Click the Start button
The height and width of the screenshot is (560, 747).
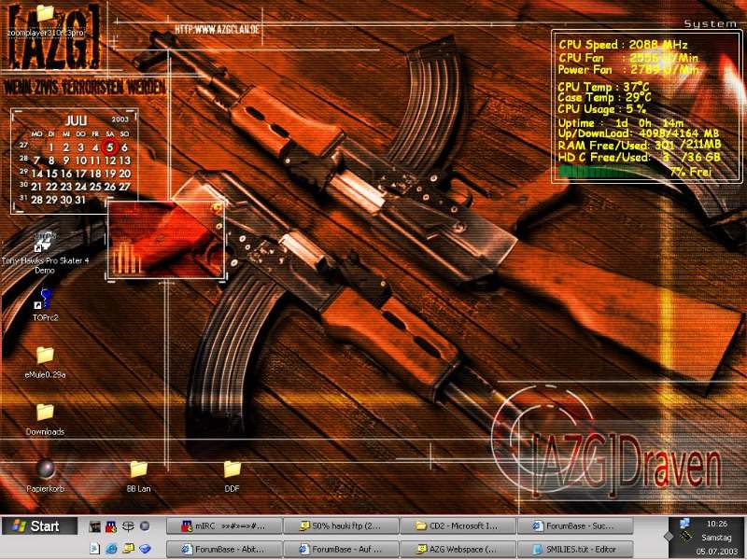[39, 526]
